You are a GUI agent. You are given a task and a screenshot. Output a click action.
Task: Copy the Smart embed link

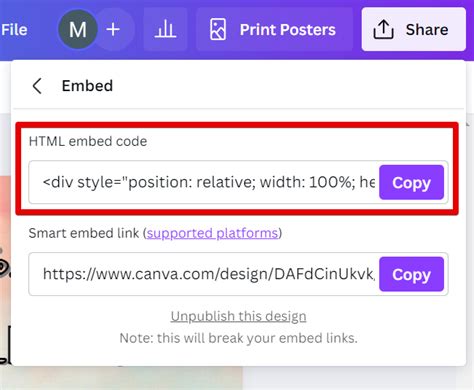coord(411,274)
